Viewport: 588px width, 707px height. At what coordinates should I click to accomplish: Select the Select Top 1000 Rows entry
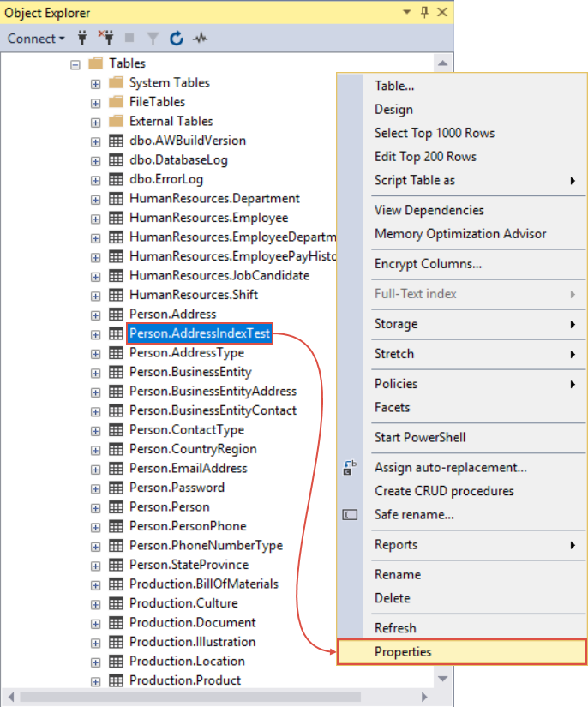click(x=435, y=133)
